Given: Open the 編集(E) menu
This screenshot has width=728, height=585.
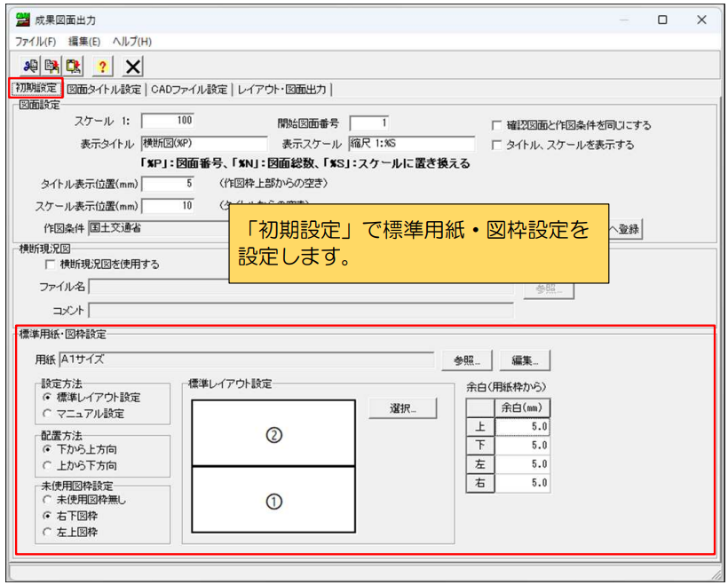Looking at the screenshot, I should (84, 42).
